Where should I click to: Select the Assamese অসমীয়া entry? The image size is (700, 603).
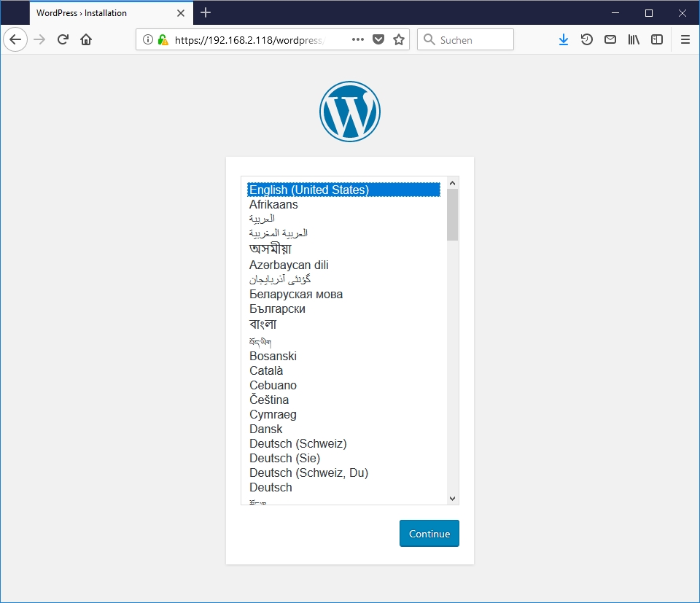tap(343, 249)
